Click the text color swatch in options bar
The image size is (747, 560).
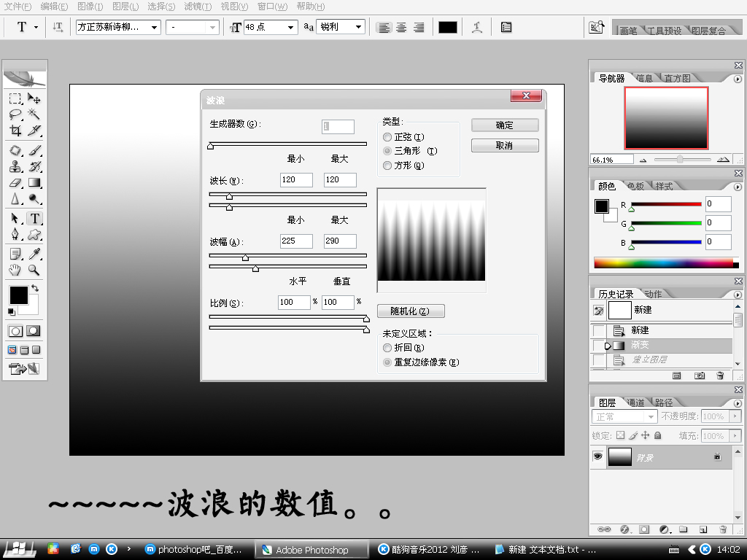click(448, 28)
